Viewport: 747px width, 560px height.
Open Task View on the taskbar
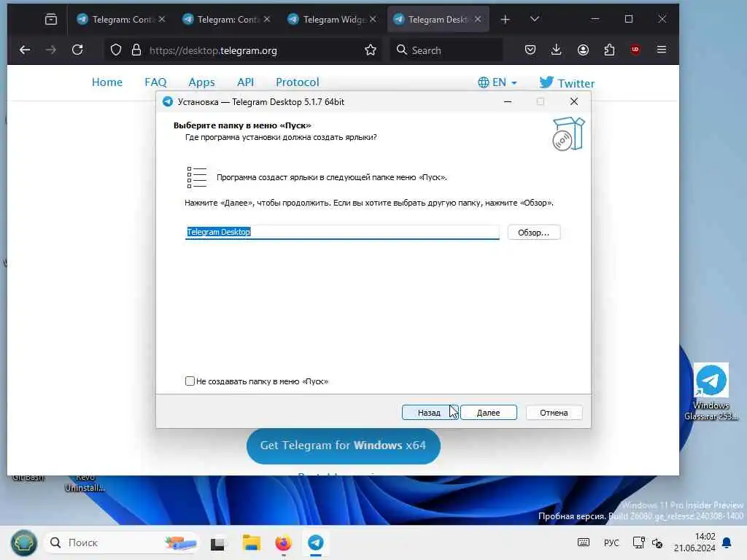218,542
